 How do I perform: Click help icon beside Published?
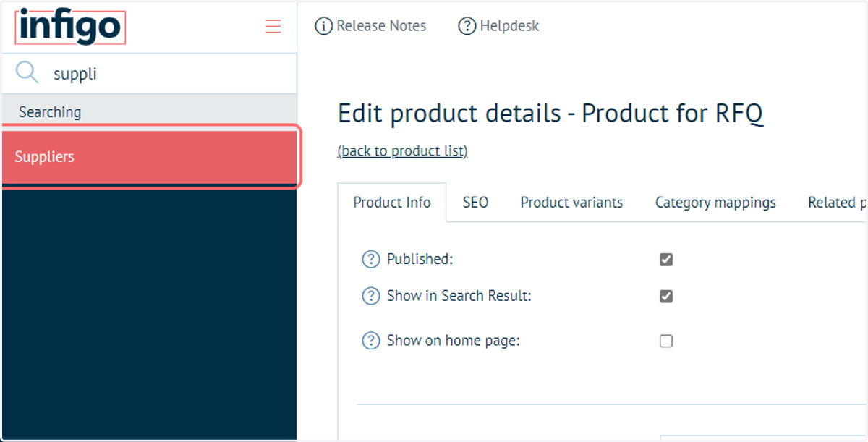pos(370,259)
